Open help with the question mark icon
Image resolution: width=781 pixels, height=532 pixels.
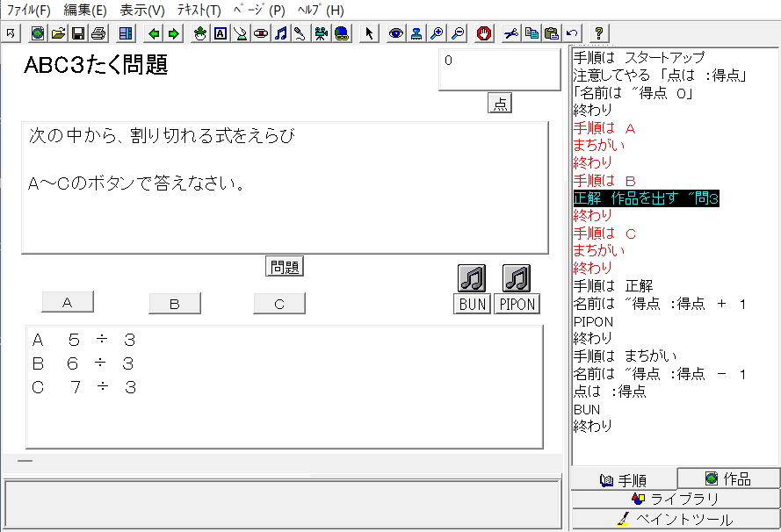tap(598, 33)
